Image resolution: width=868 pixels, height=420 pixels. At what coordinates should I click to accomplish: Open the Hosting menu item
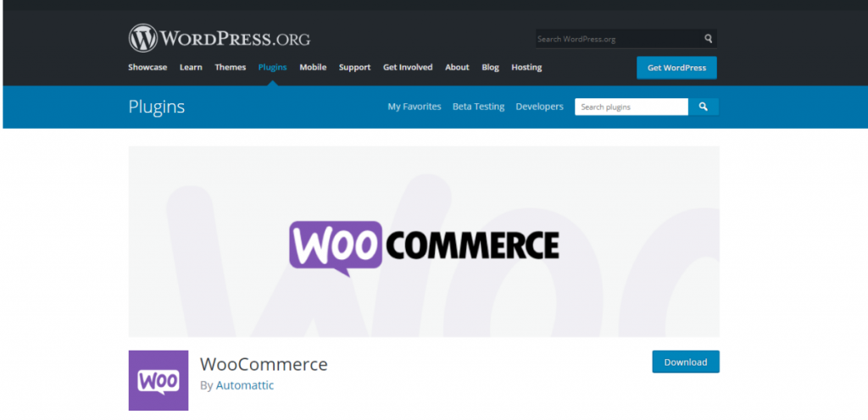(x=526, y=68)
